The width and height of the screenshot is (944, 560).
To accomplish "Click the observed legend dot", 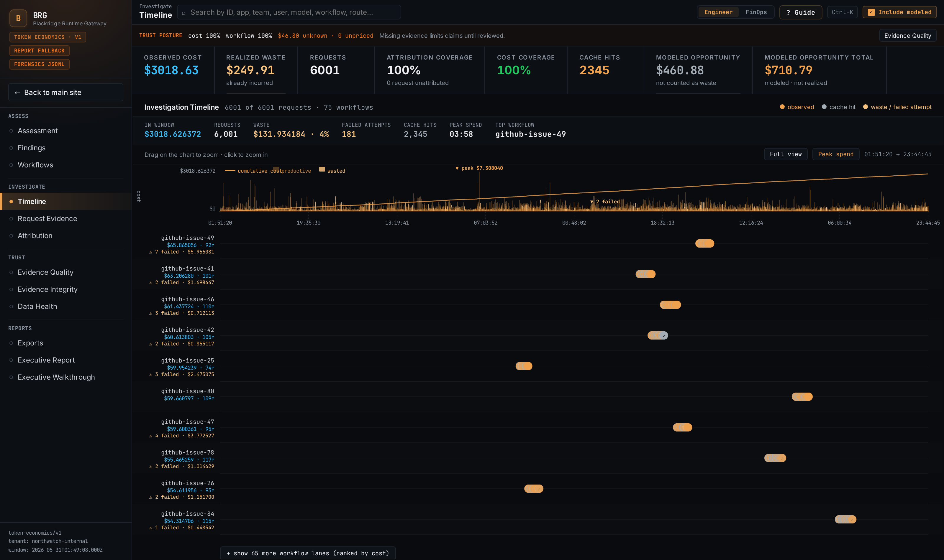I will click(782, 107).
